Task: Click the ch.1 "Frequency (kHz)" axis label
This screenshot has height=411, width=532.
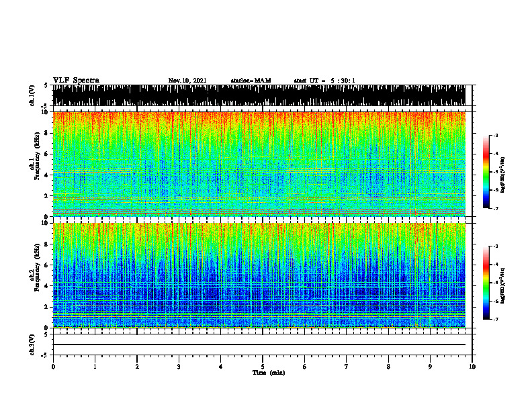Action: coord(37,156)
